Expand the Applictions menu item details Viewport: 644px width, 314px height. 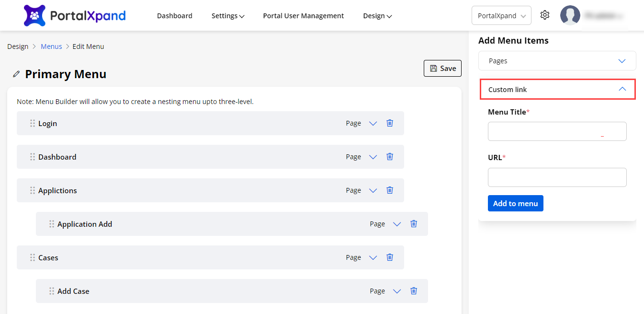click(373, 190)
